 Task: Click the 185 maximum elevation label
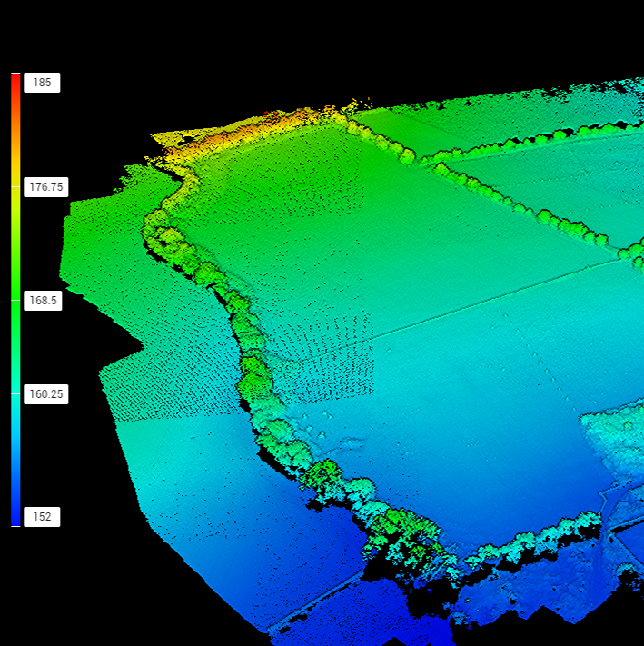click(43, 83)
